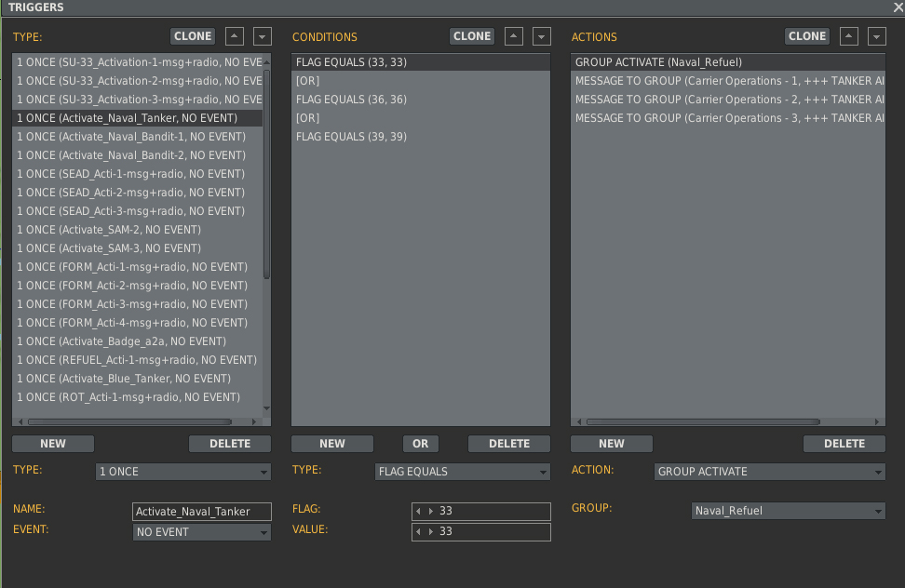The height and width of the screenshot is (588, 905).
Task: Select FORM_Acti-3-msg+radio trigger
Action: pyautogui.click(x=138, y=304)
